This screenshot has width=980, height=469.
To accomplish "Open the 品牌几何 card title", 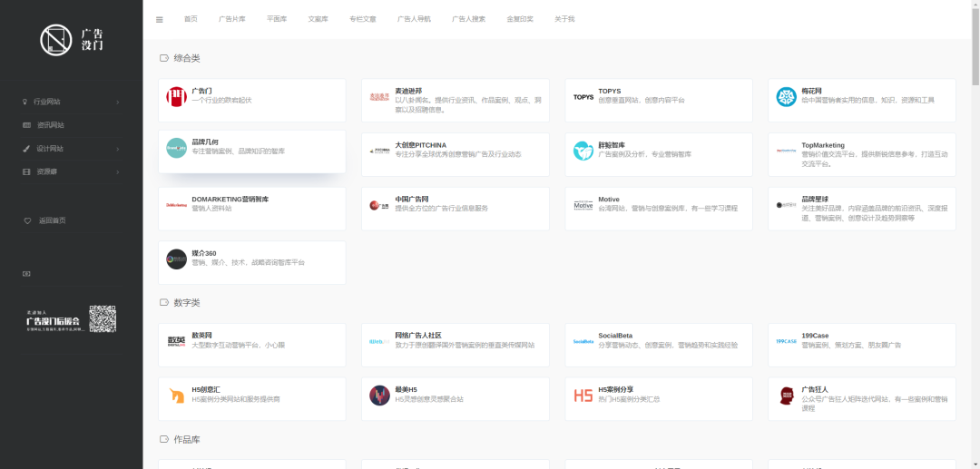I will click(x=205, y=142).
